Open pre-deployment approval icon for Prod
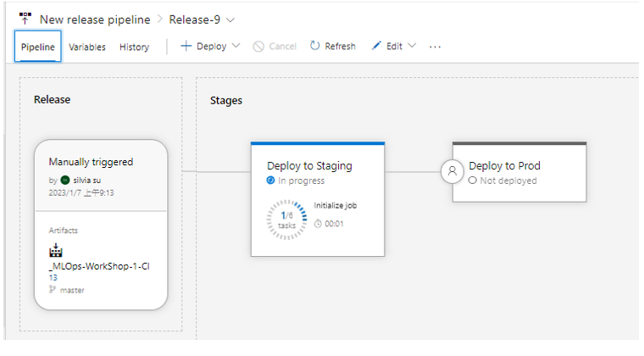The image size is (644, 356). coord(452,171)
